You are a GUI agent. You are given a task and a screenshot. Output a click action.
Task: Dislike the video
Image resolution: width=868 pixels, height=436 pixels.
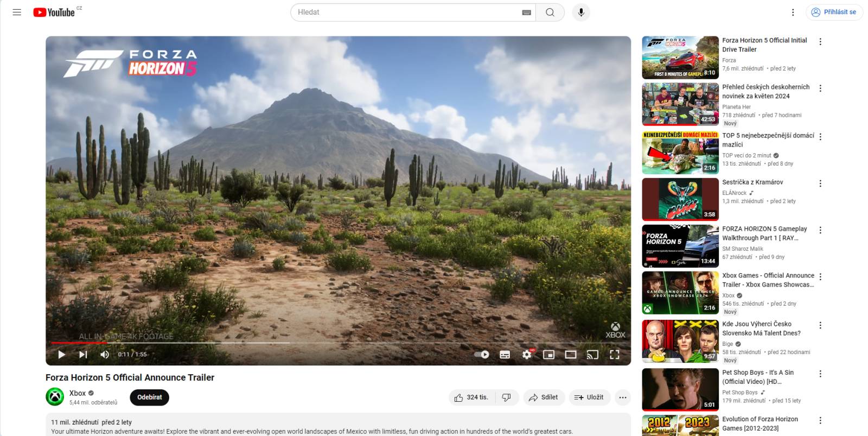pyautogui.click(x=506, y=397)
